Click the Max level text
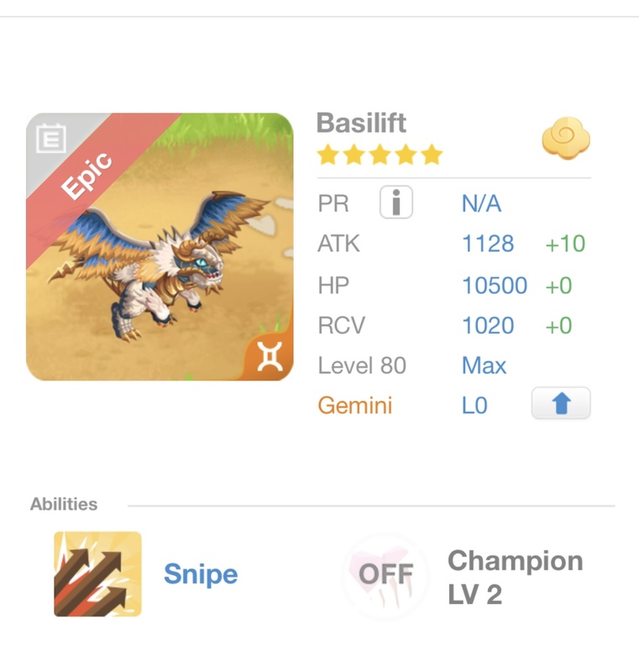Viewport: 639px width, 672px height. point(484,365)
